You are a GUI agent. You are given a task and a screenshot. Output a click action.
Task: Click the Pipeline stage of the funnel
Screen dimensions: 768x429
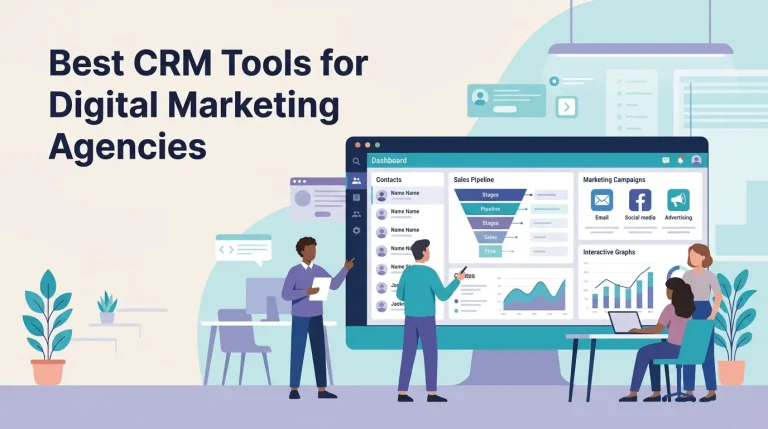coord(490,209)
